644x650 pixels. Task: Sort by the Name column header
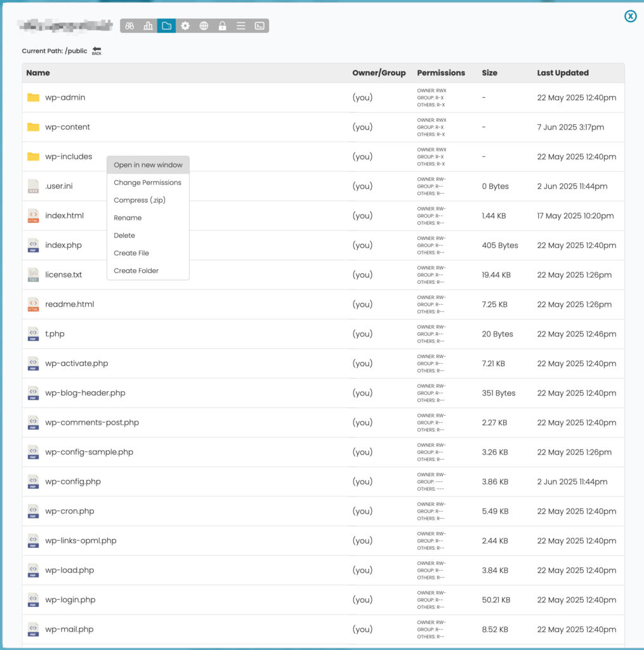pos(37,72)
